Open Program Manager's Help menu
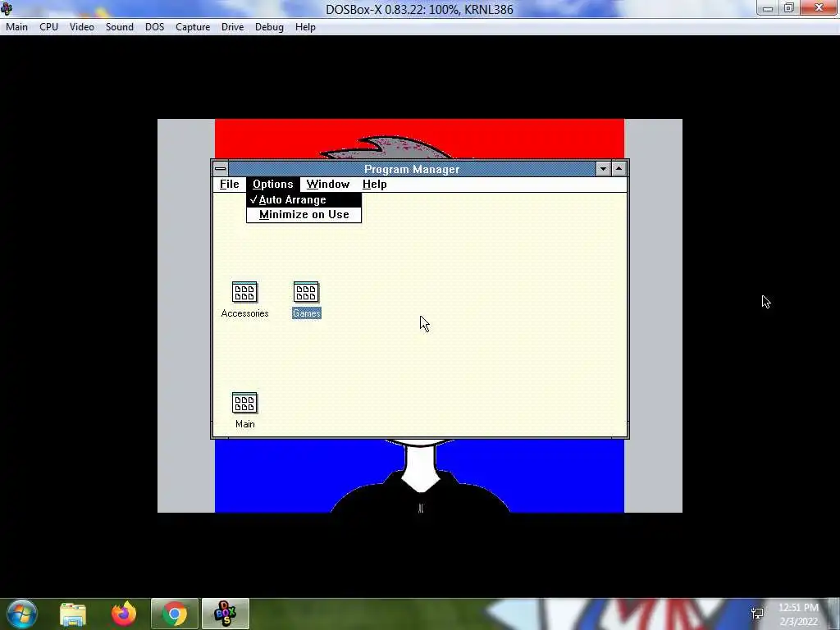This screenshot has height=630, width=840. [x=374, y=185]
